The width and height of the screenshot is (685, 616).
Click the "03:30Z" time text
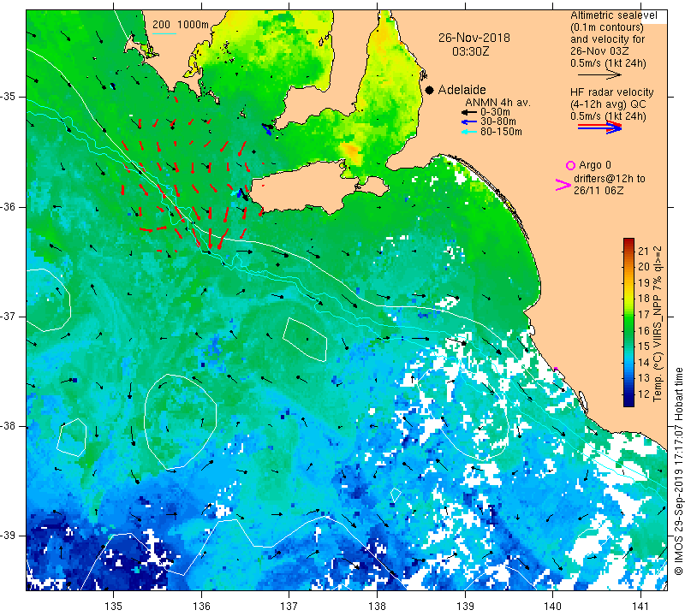pos(470,51)
